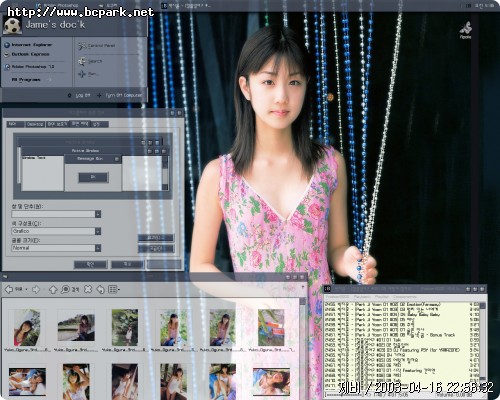Open the color scheme dropdown showing Grafico
This screenshot has width=500, height=400.
pos(98,231)
